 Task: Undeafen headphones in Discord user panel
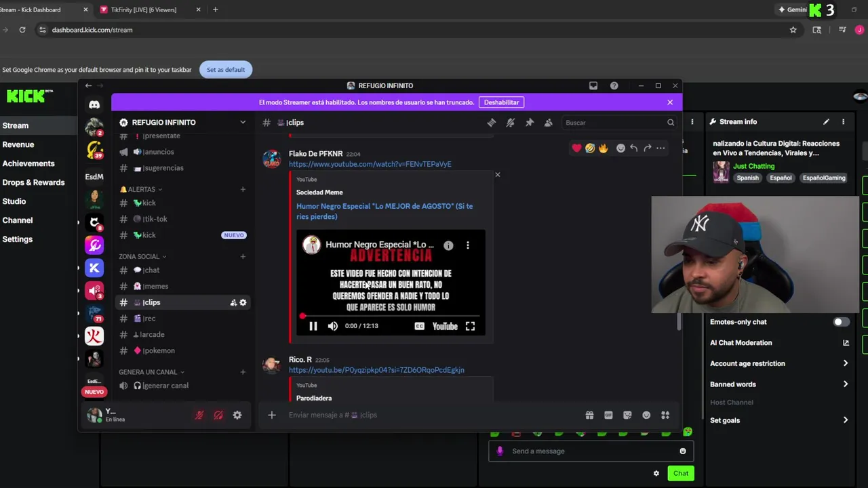218,415
